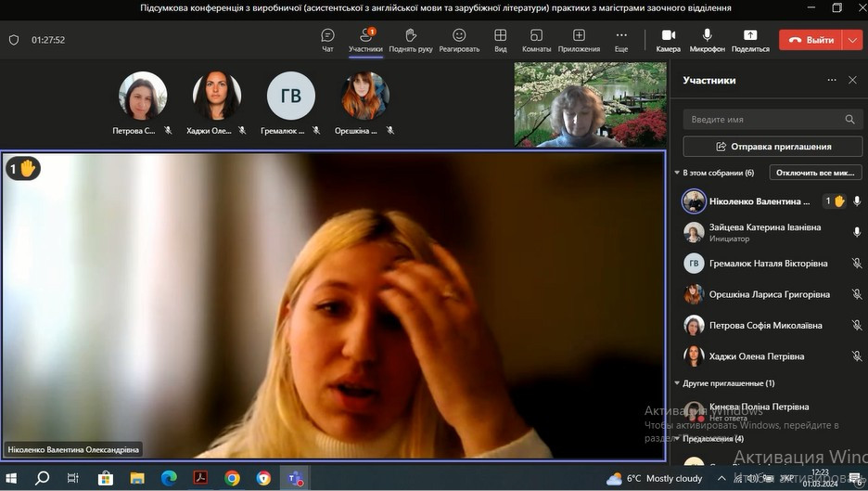This screenshot has width=868, height=491.
Task: Open More options ellipsis in Participants panel
Action: coord(832,81)
